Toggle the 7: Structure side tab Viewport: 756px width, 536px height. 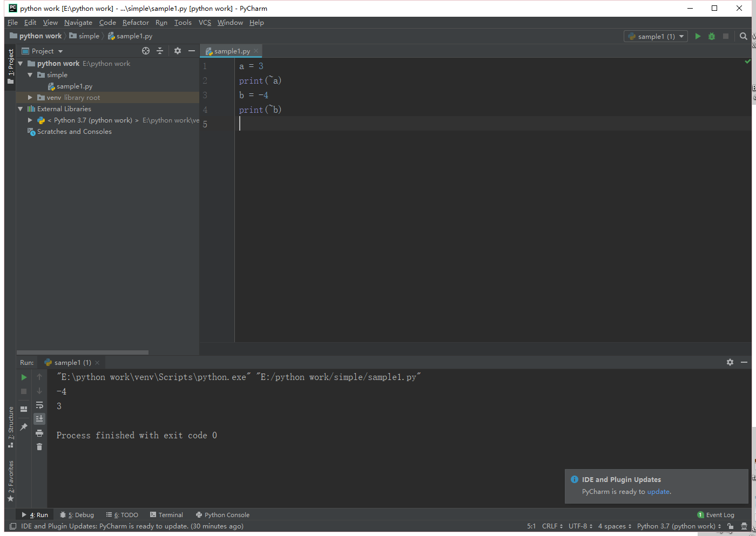(x=10, y=428)
